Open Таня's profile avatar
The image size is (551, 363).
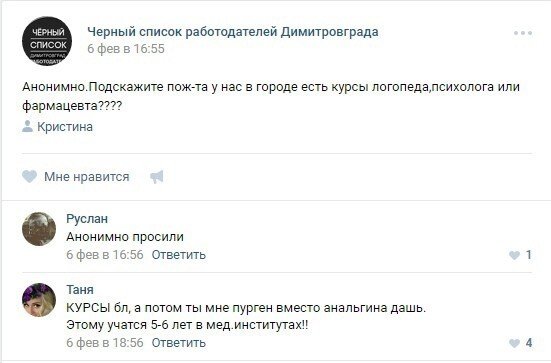click(x=39, y=300)
